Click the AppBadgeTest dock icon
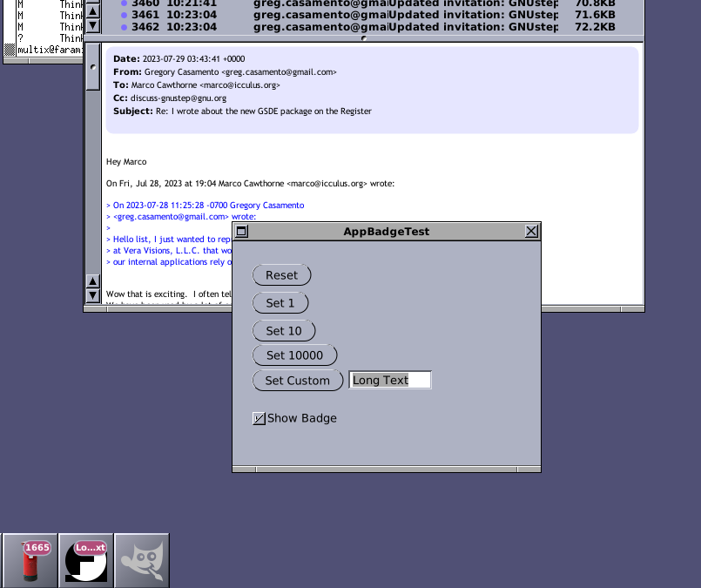701x588 pixels. [x=86, y=560]
